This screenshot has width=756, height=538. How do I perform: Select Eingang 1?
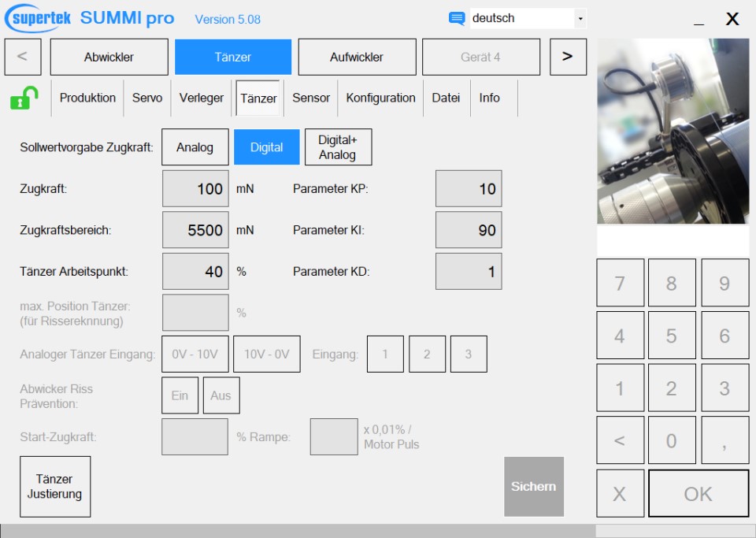click(x=385, y=354)
